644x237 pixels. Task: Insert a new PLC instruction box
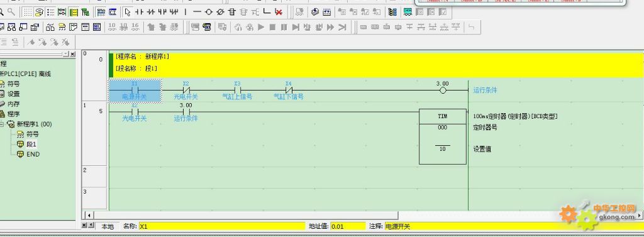tap(231, 13)
